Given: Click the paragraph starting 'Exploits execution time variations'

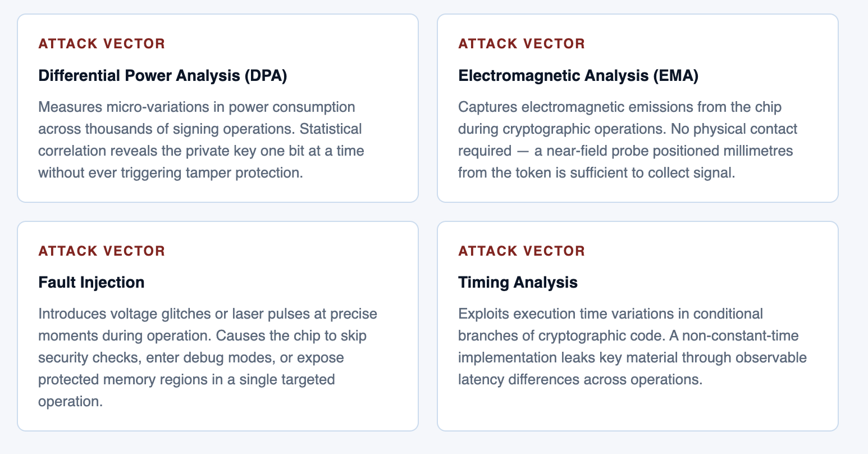Looking at the screenshot, I should 632,347.
